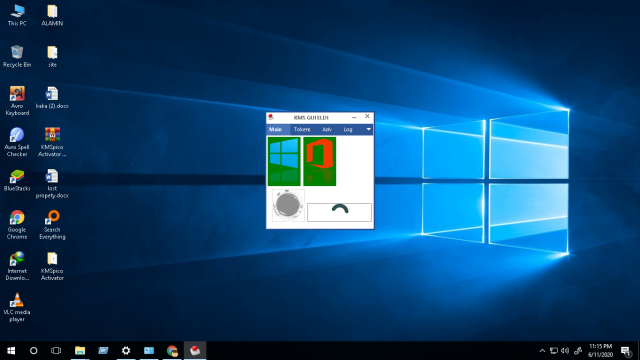Select the This PC desktop icon
The image size is (640, 360).
[x=17, y=16]
